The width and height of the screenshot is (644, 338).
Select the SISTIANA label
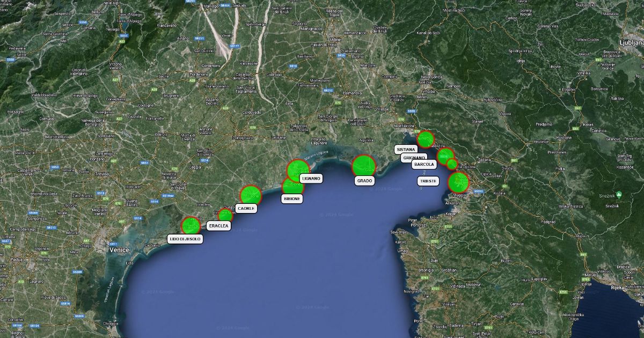(406, 150)
